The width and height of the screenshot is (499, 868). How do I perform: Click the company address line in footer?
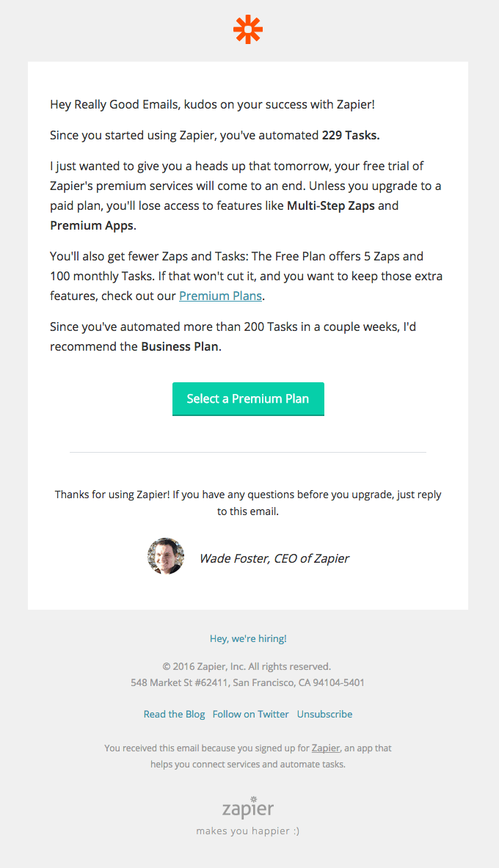[x=248, y=682]
